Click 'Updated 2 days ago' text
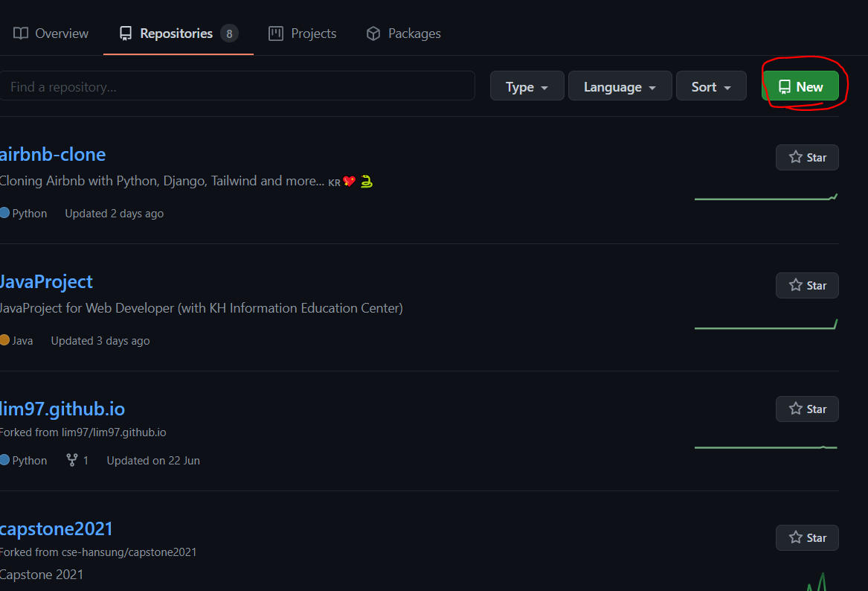This screenshot has width=868, height=591. point(114,213)
